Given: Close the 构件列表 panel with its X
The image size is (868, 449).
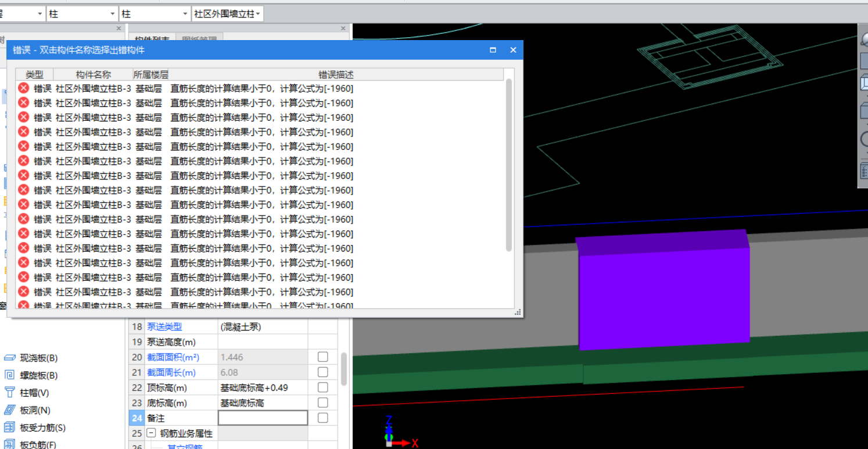Looking at the screenshot, I should point(343,28).
